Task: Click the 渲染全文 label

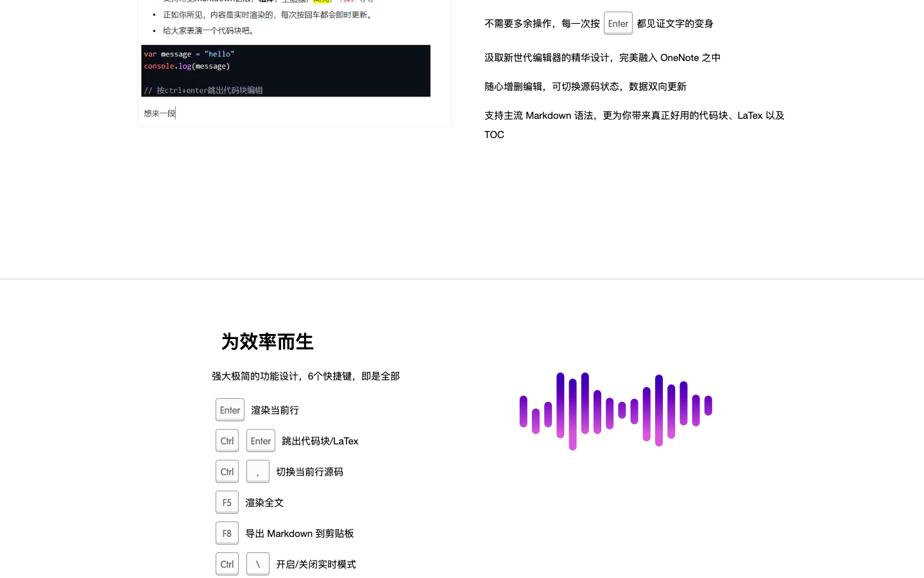Action: point(264,503)
